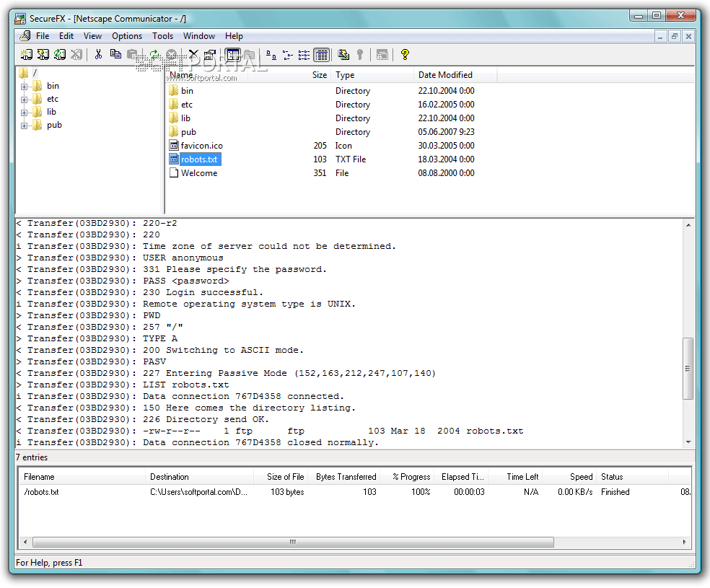Click the Delete X icon

coord(193,55)
